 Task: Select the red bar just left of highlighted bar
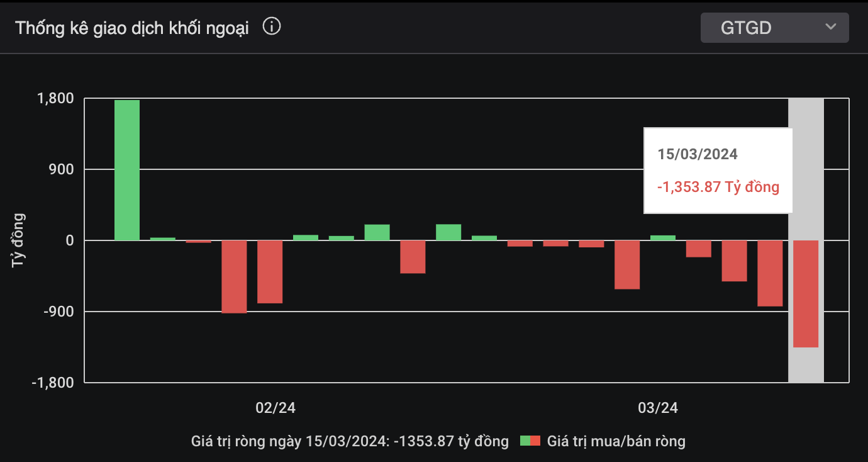tap(770, 273)
